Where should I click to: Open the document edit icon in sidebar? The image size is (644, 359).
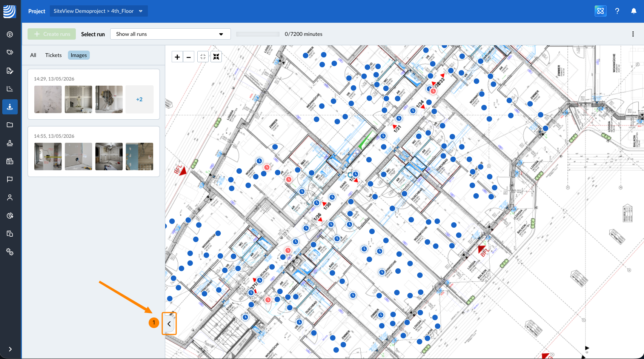10,71
